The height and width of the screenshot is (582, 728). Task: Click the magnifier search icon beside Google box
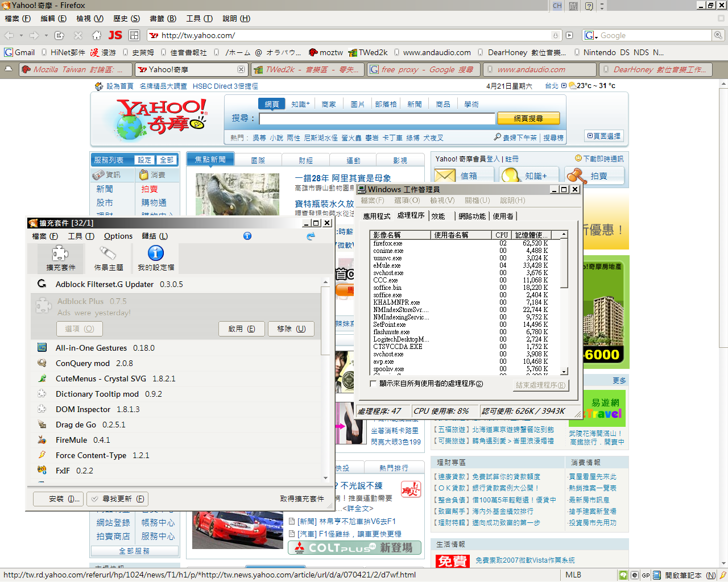(x=718, y=35)
